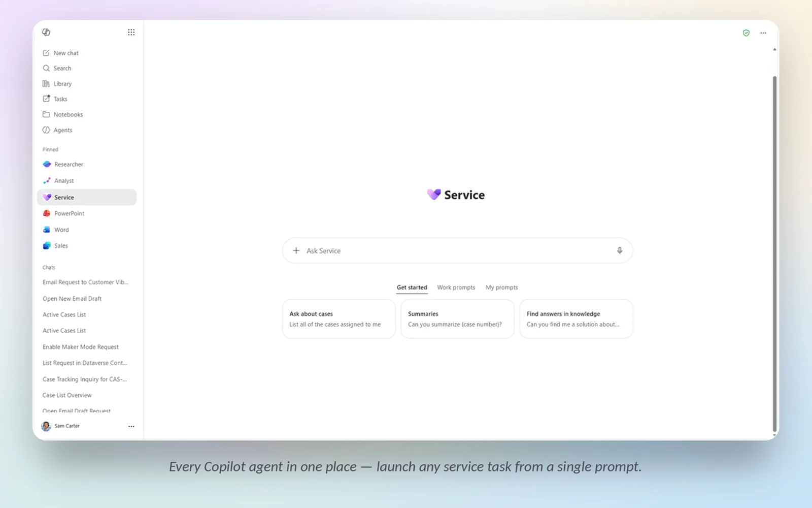Open chat 'Case Tracking Inquiry for CAS-...'
The width and height of the screenshot is (812, 508).
(x=85, y=379)
